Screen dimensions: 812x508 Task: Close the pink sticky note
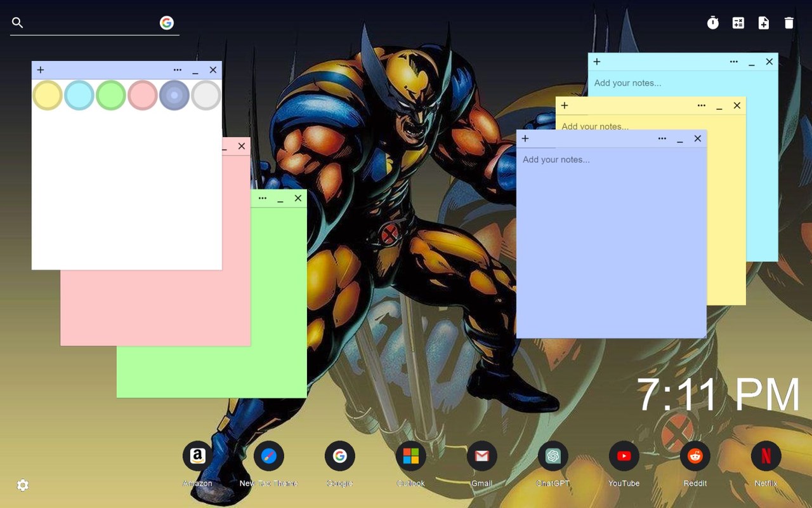(242, 146)
